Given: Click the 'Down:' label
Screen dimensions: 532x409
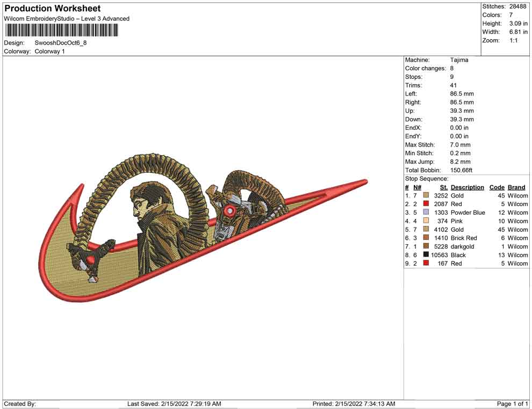Looking at the screenshot, I should tap(414, 119).
